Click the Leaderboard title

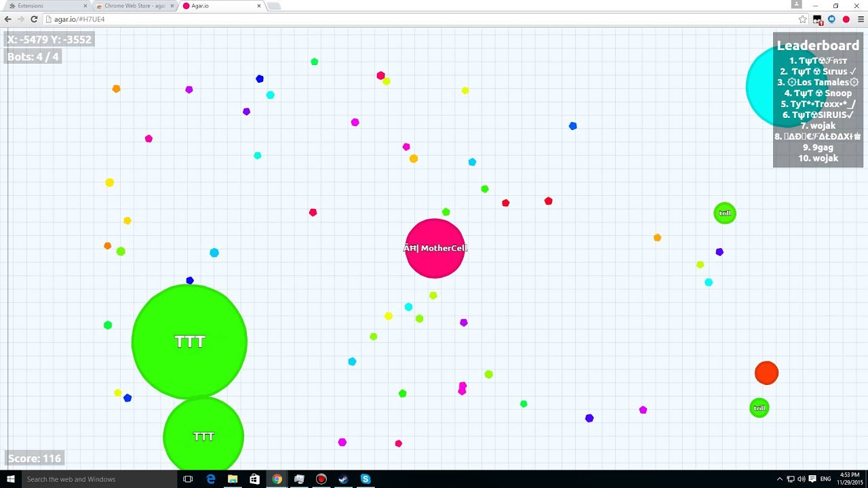pos(818,45)
